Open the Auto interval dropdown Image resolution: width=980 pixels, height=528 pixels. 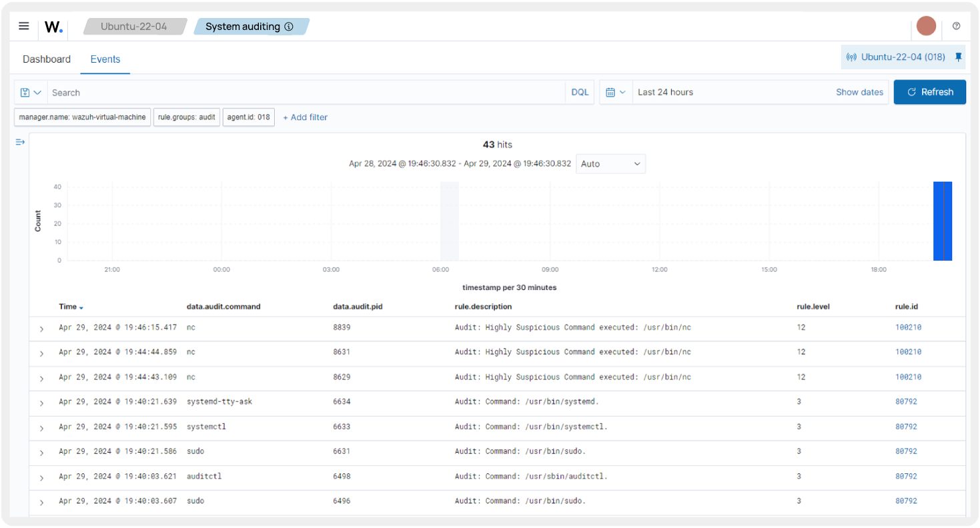point(609,163)
